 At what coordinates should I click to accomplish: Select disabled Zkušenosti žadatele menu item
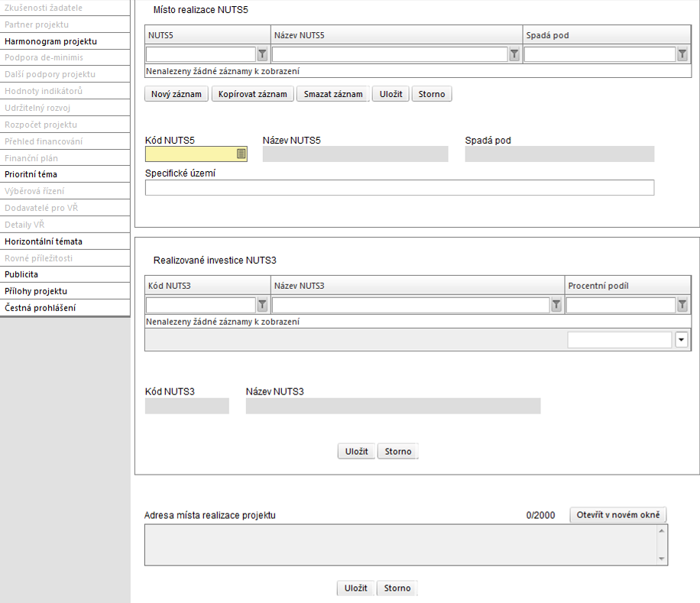click(x=65, y=8)
